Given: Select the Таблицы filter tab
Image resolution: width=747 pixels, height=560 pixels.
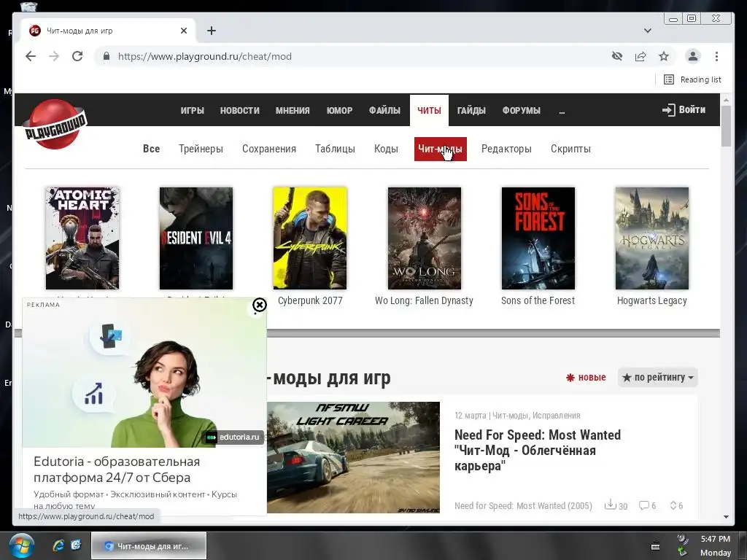Looking at the screenshot, I should point(335,149).
